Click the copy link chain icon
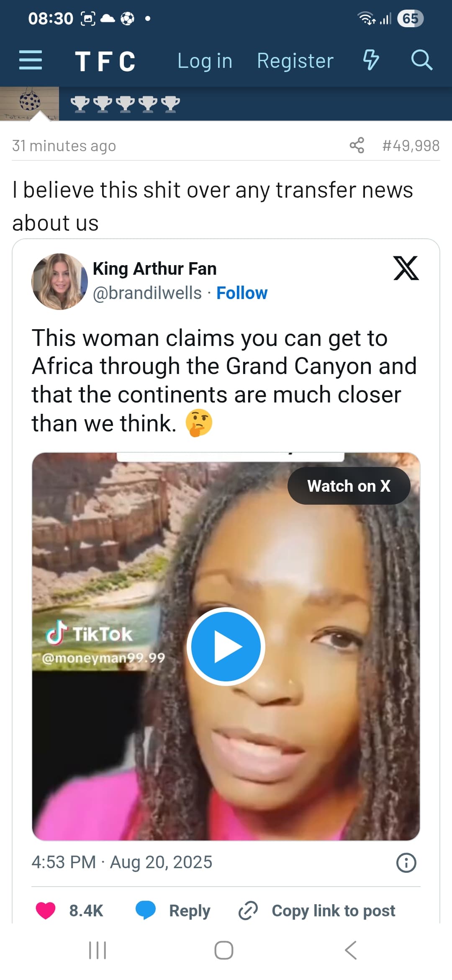 pyautogui.click(x=248, y=910)
